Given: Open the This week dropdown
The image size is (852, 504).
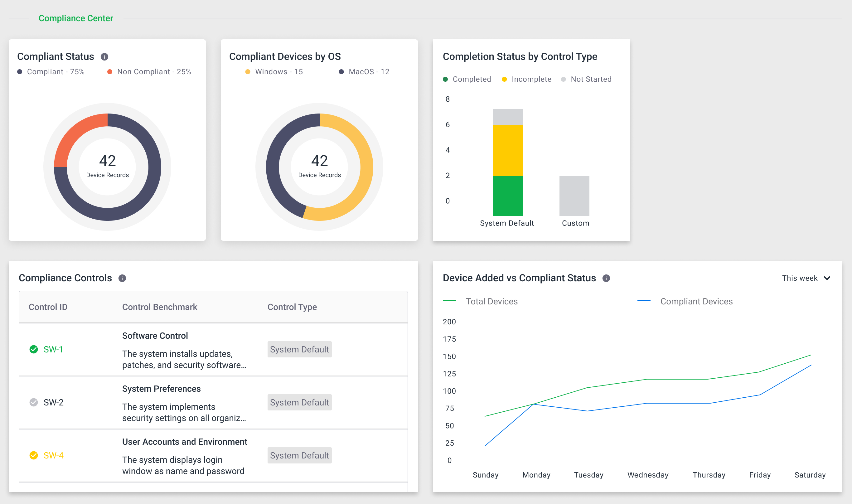Looking at the screenshot, I should (x=799, y=278).
